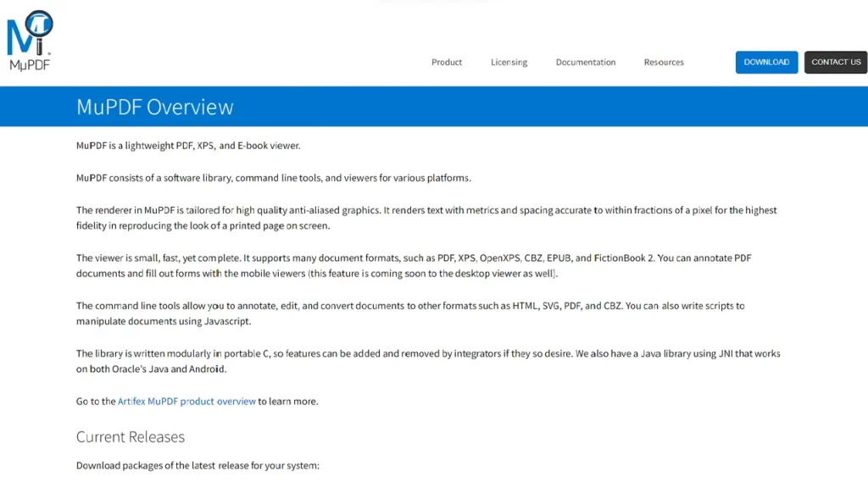Click the 'lightweight PDF, XPS, and E-book viewer' line
868x488 pixels.
click(188, 146)
